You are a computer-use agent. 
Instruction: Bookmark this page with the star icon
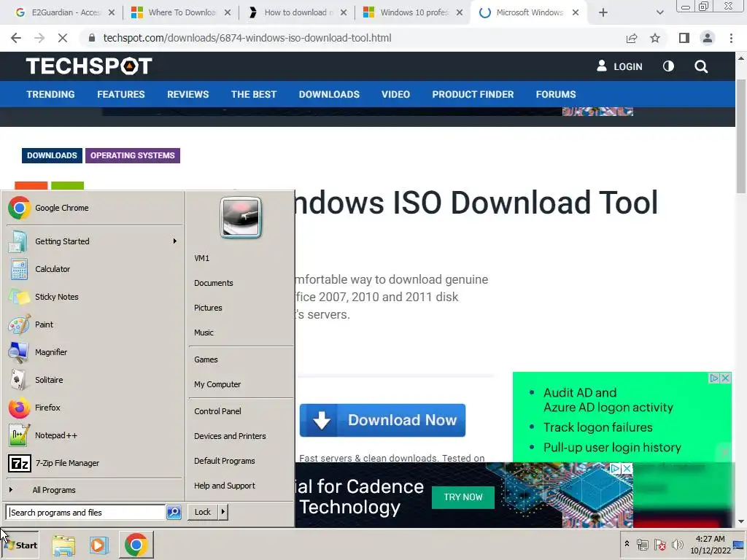coord(655,38)
